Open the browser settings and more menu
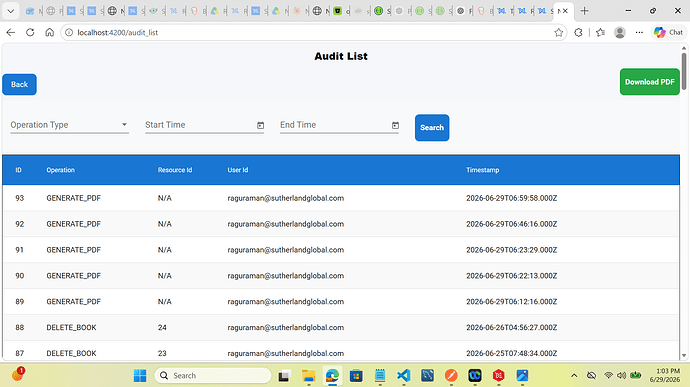Viewport: 690px width, 387px height. pos(639,32)
